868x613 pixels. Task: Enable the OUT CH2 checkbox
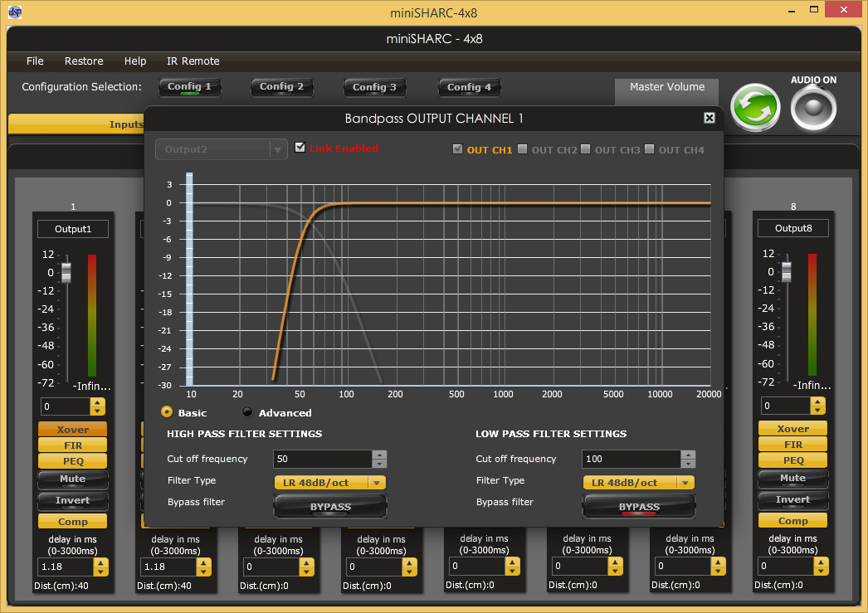pos(522,148)
